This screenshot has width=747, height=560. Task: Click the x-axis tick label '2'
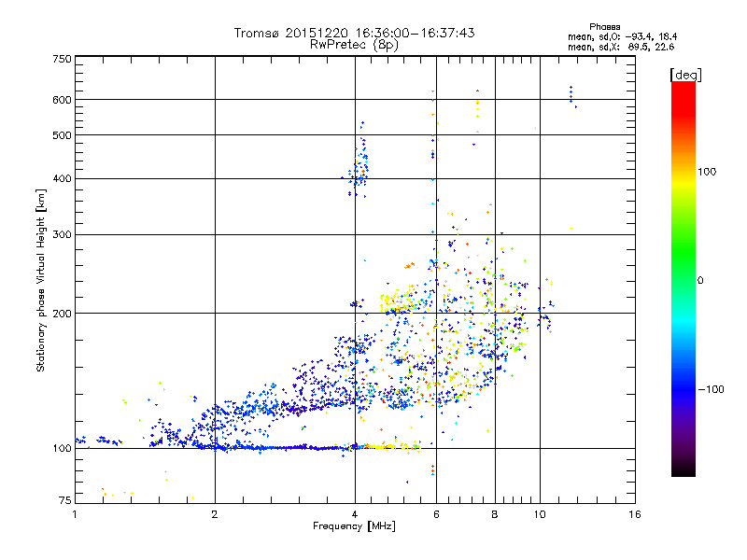215,514
